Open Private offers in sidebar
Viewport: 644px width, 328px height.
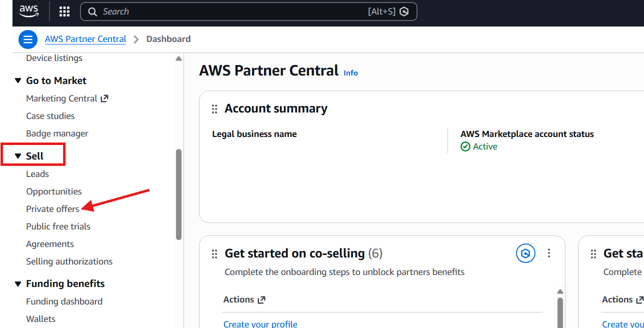click(x=52, y=209)
